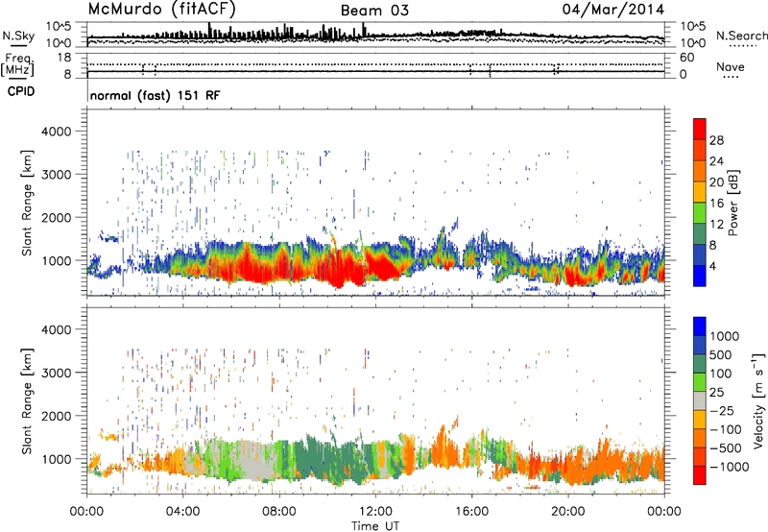
Task: Click the '60' Nave axis tick
Action: (686, 58)
